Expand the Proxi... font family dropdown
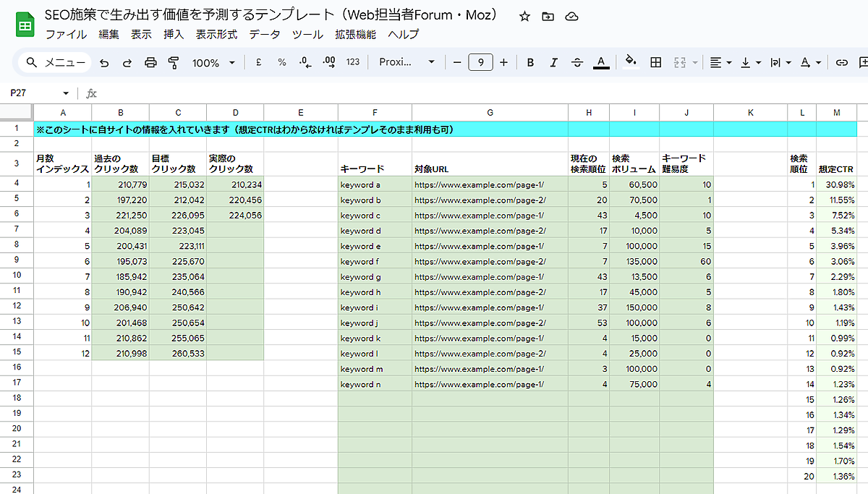 [407, 63]
